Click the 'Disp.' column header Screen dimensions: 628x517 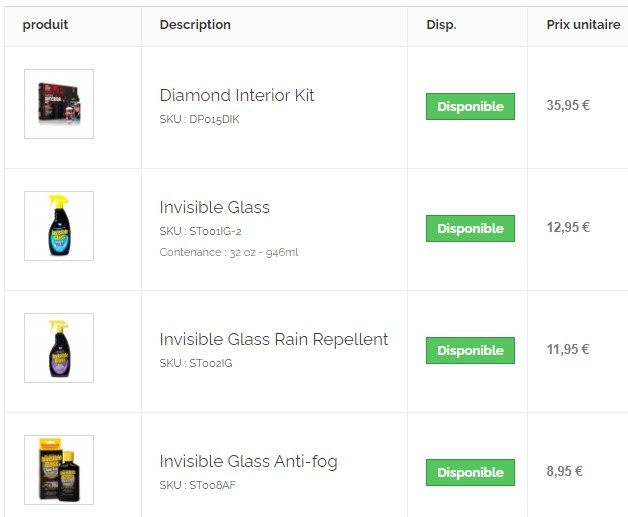pos(441,25)
